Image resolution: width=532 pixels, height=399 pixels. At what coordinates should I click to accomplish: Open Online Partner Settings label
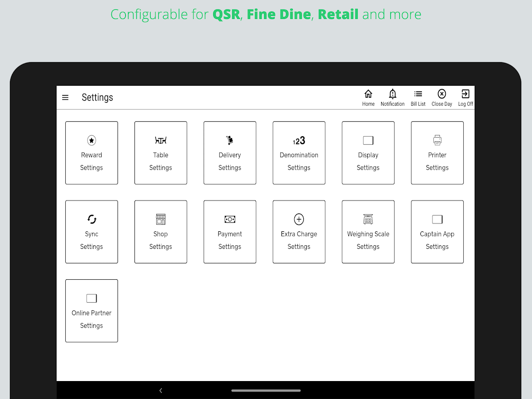coord(92,319)
